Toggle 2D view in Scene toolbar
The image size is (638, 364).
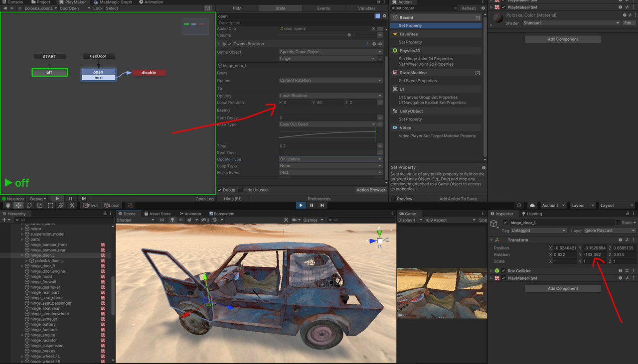pyautogui.click(x=162, y=220)
